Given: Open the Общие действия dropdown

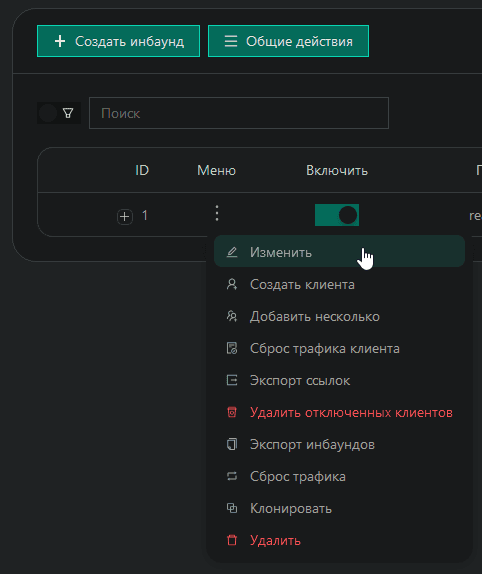Looking at the screenshot, I should 288,41.
